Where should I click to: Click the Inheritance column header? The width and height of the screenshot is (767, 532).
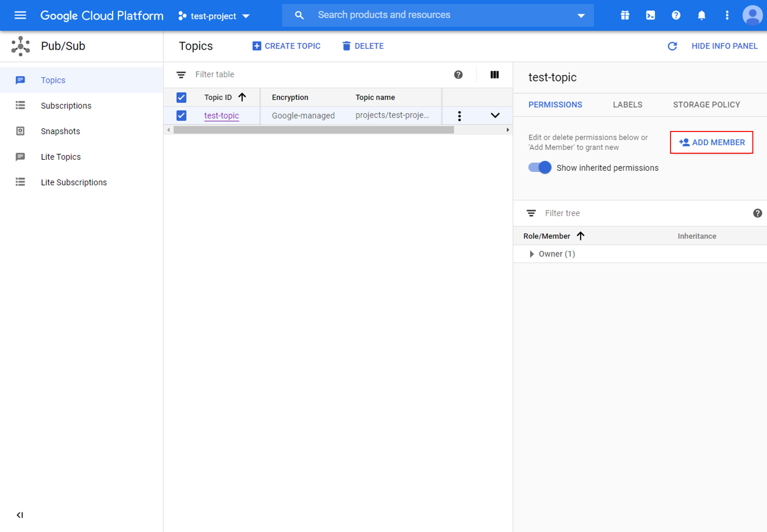tap(697, 236)
